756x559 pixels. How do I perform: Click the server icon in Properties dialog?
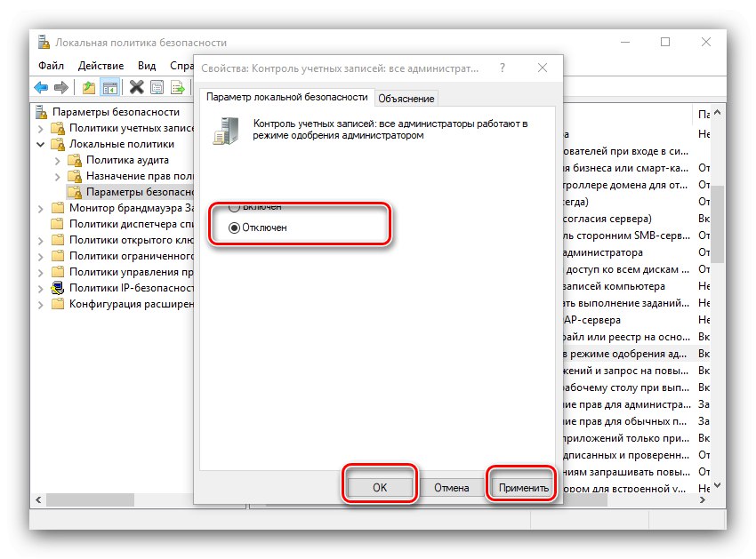coord(226,131)
